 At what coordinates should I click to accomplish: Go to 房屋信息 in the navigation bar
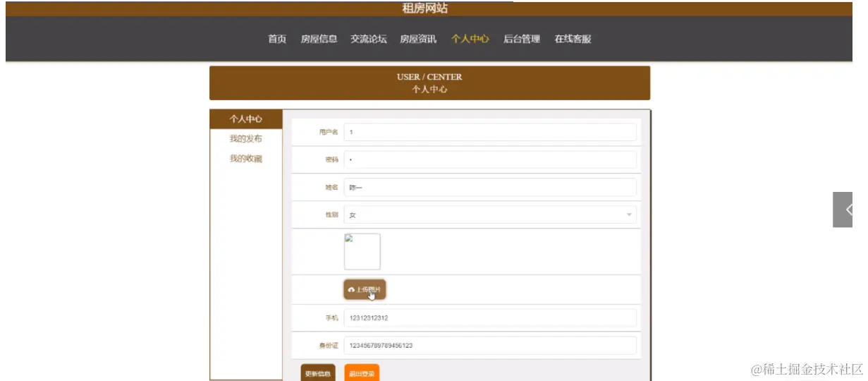click(x=319, y=40)
